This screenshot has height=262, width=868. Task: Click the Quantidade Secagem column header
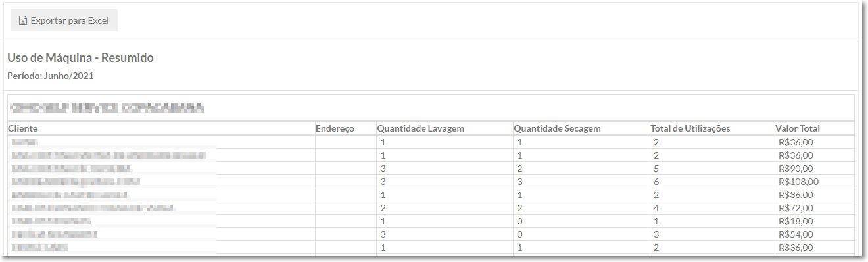(x=557, y=128)
